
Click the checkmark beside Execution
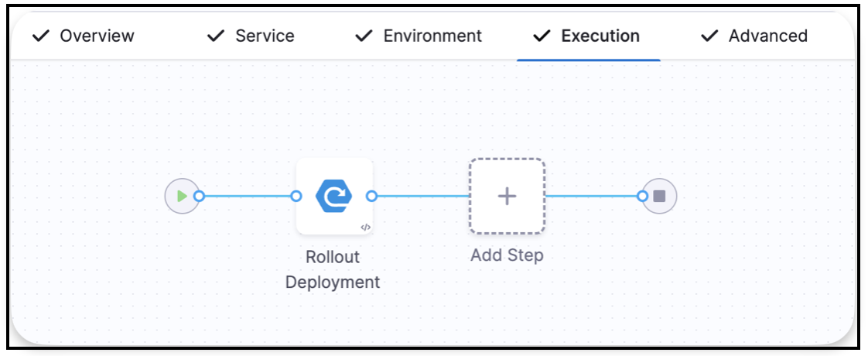pyautogui.click(x=542, y=36)
